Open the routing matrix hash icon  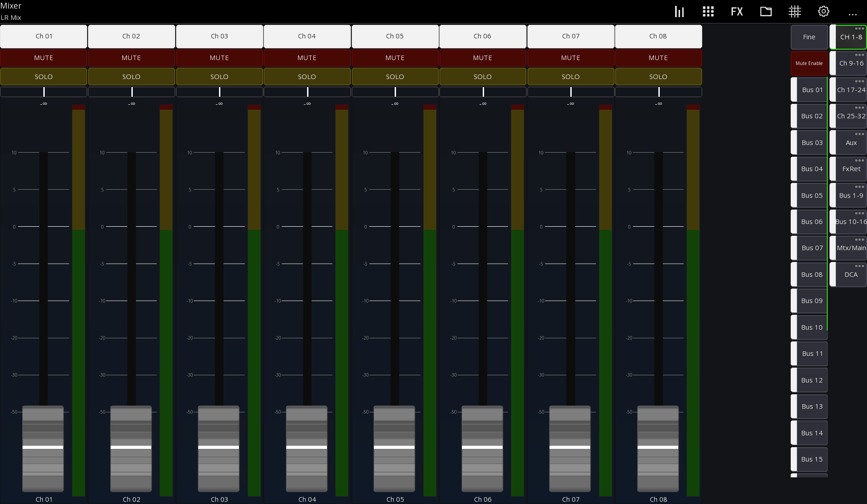795,12
